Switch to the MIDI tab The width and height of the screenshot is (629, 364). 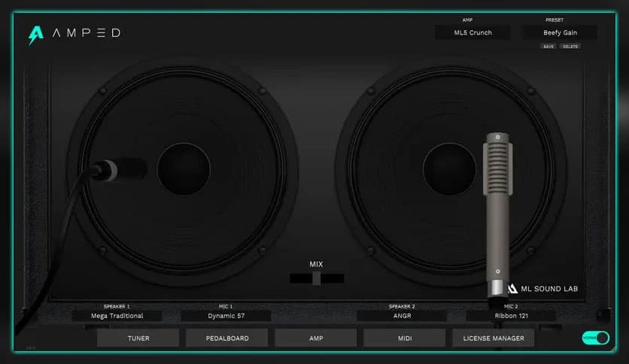405,338
